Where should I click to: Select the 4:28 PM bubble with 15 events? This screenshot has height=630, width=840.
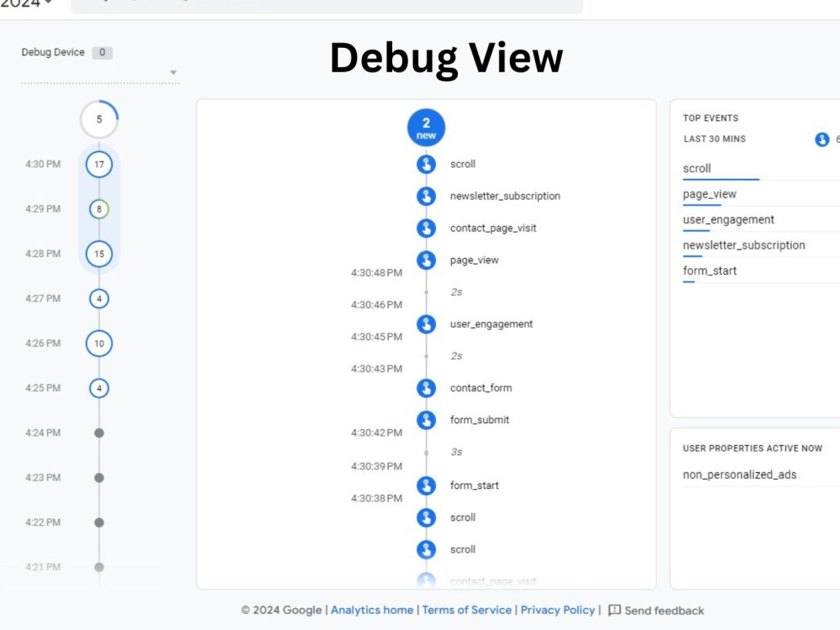99,254
